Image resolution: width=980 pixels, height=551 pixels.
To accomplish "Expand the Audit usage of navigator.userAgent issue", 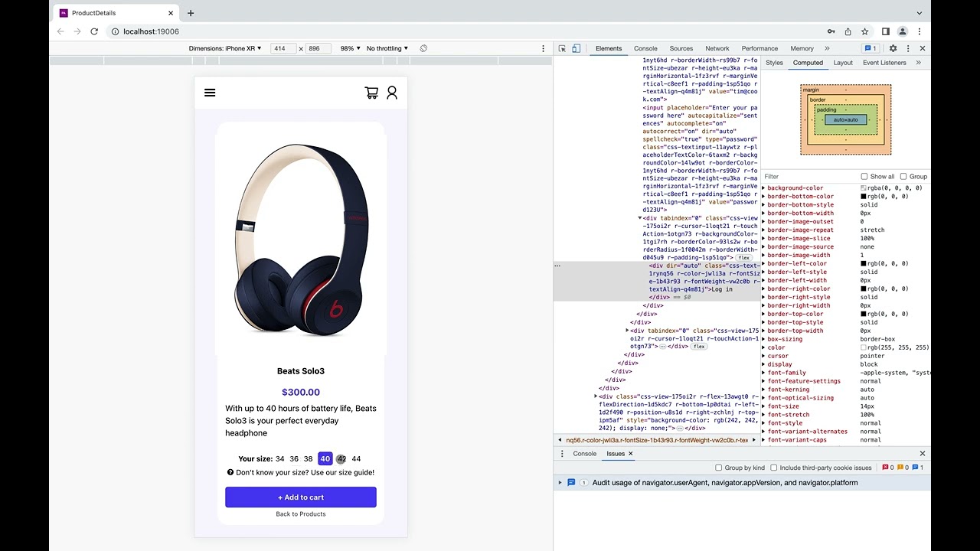I will point(560,483).
